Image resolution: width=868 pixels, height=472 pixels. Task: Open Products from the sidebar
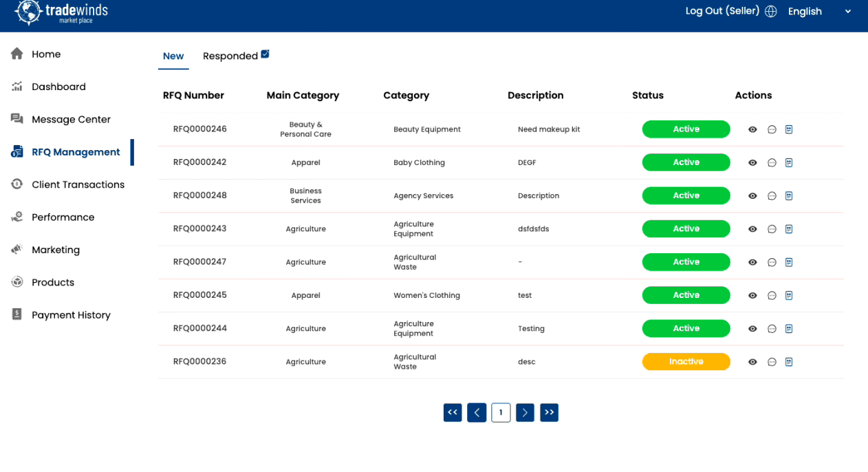[53, 282]
